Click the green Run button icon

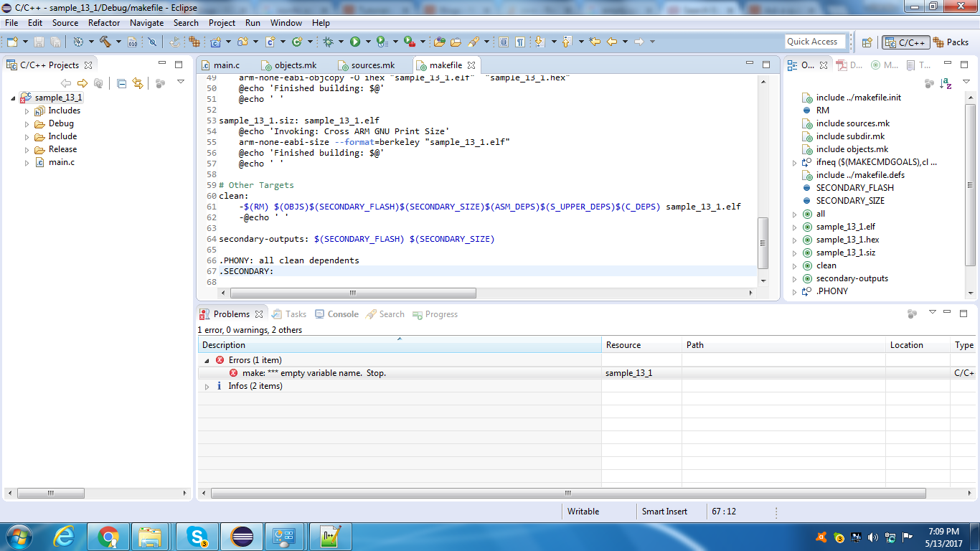click(x=355, y=42)
